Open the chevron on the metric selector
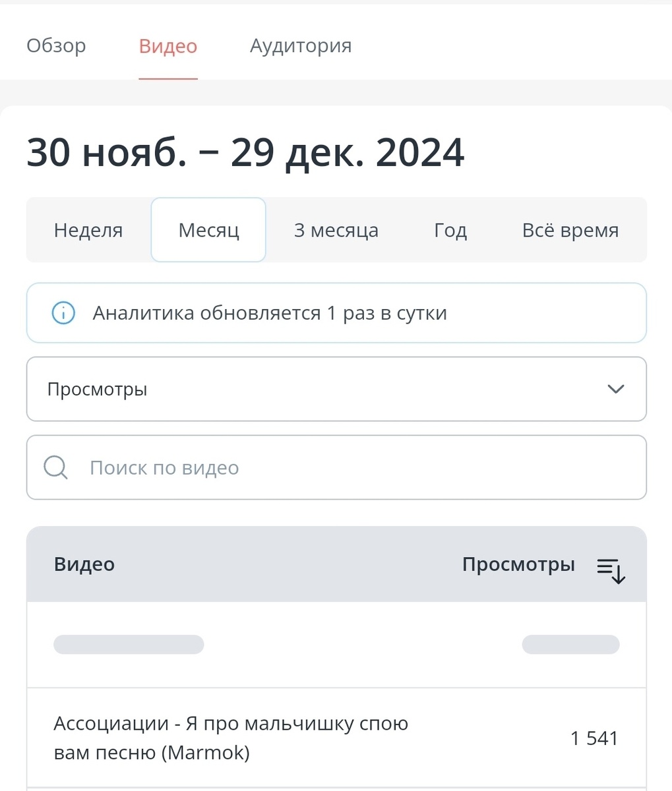 pyautogui.click(x=615, y=389)
